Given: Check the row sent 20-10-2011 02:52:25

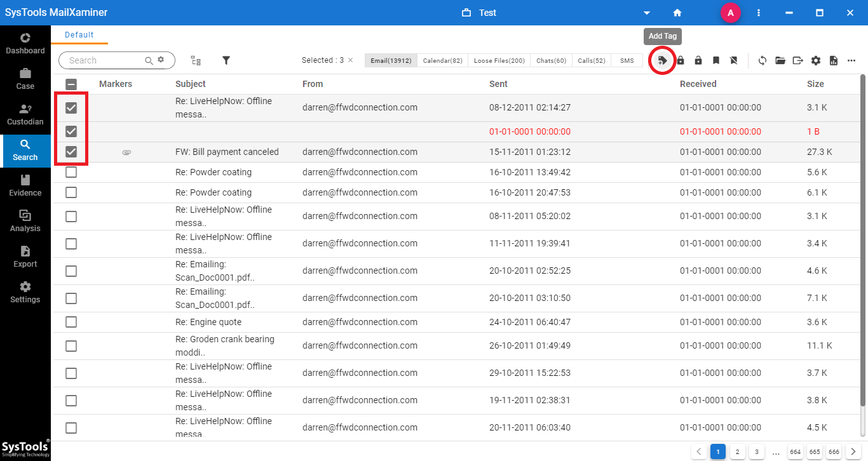Looking at the screenshot, I should [71, 271].
